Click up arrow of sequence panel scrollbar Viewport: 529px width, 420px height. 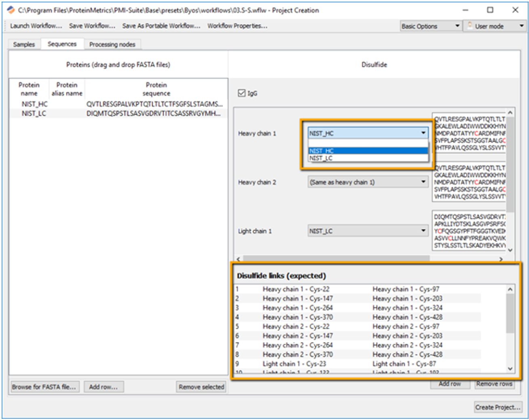point(510,112)
